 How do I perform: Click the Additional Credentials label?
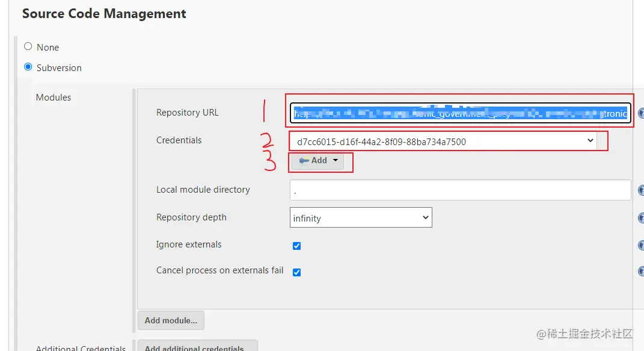point(81,348)
